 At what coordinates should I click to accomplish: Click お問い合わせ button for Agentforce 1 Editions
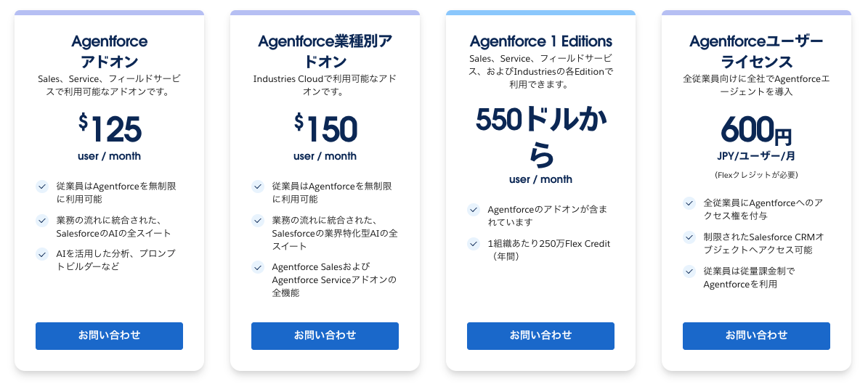point(541,336)
